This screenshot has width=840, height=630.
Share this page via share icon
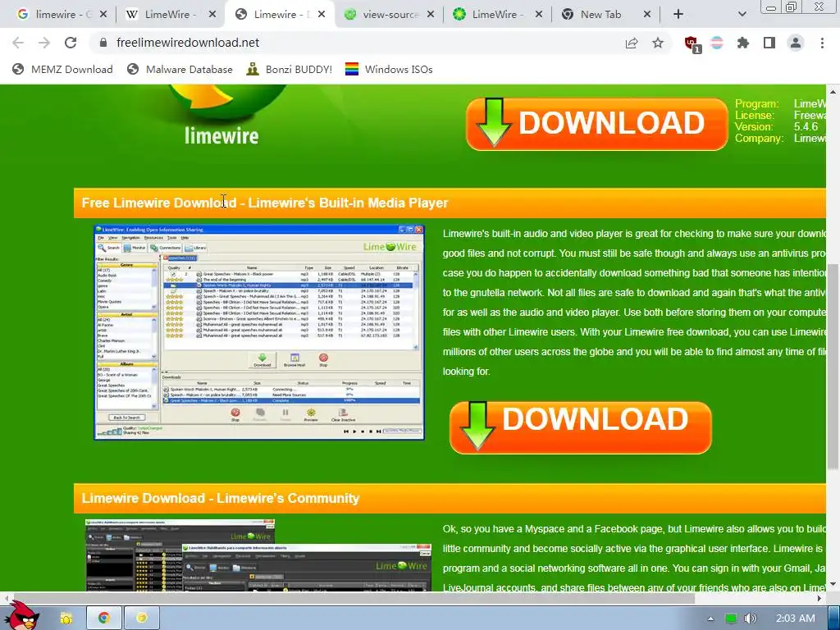click(x=632, y=43)
